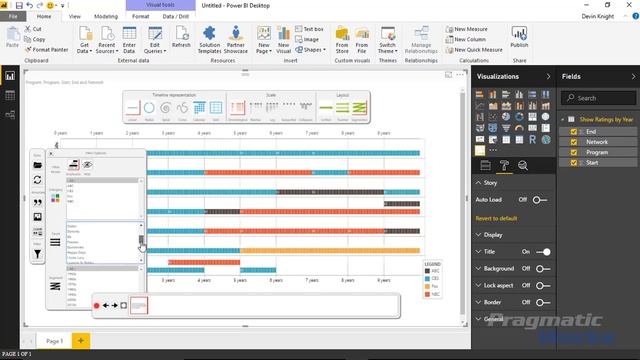Expand the Title section chevron

(478, 252)
